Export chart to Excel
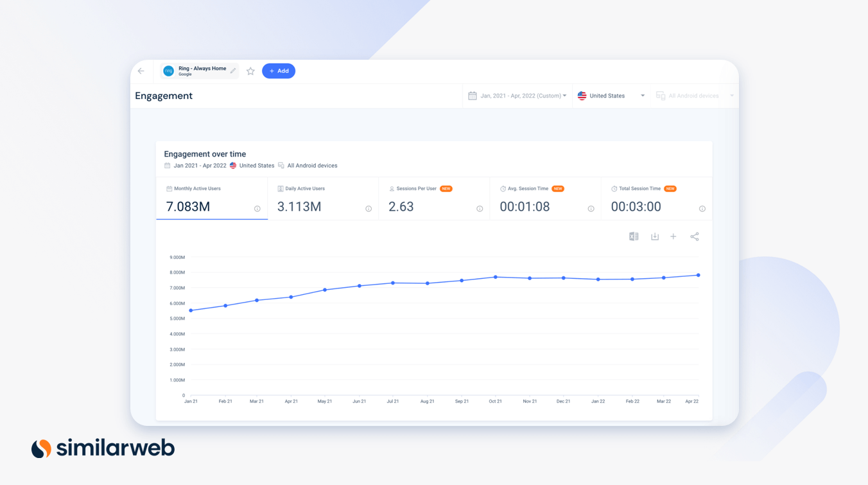The image size is (868, 485). coord(634,236)
